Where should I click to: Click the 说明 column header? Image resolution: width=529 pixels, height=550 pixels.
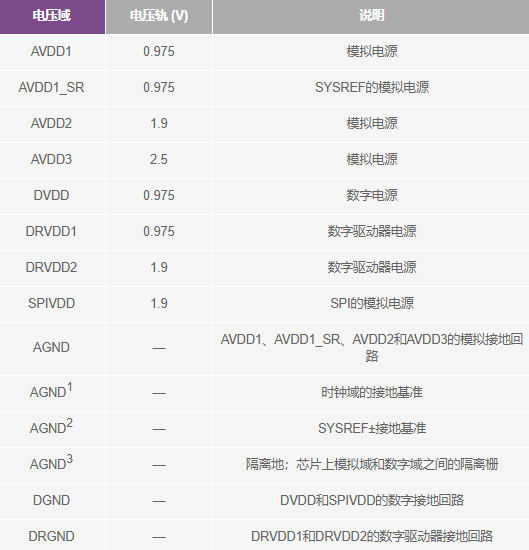(371, 16)
